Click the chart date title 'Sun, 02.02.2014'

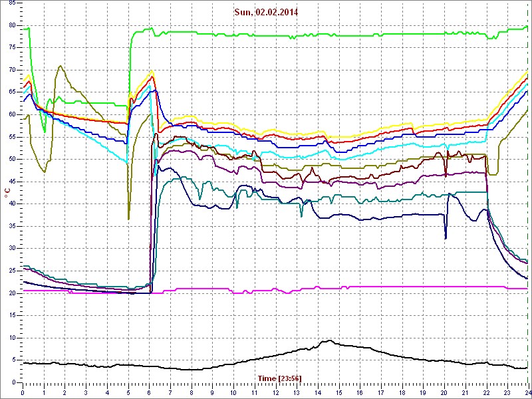(266, 12)
